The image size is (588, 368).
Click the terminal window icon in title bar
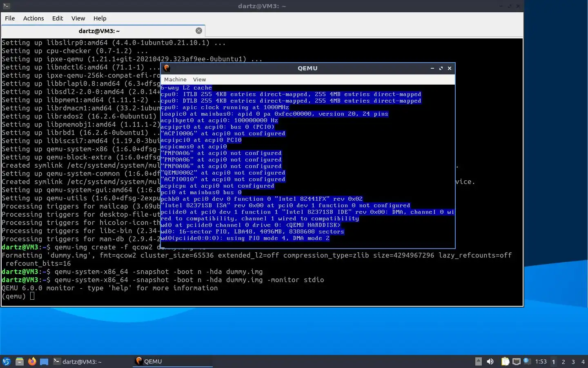(x=6, y=6)
